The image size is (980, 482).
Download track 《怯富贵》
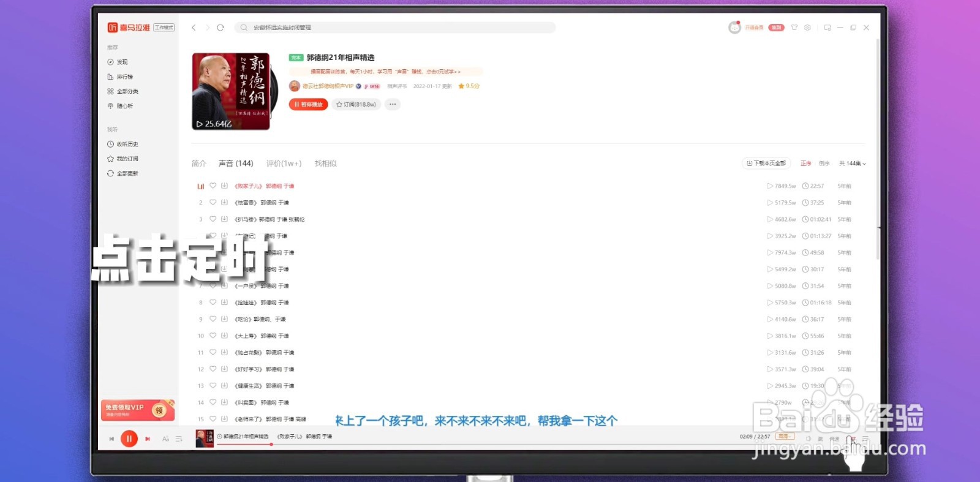pyautogui.click(x=224, y=202)
